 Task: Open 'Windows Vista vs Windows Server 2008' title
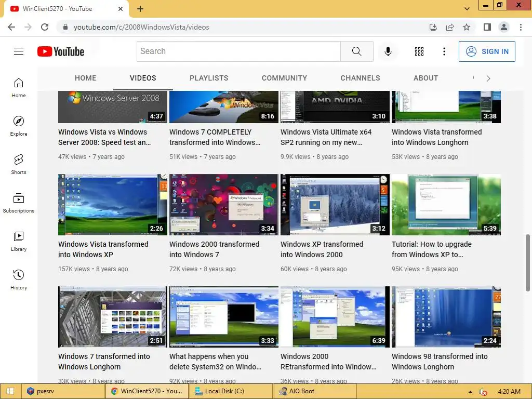104,137
